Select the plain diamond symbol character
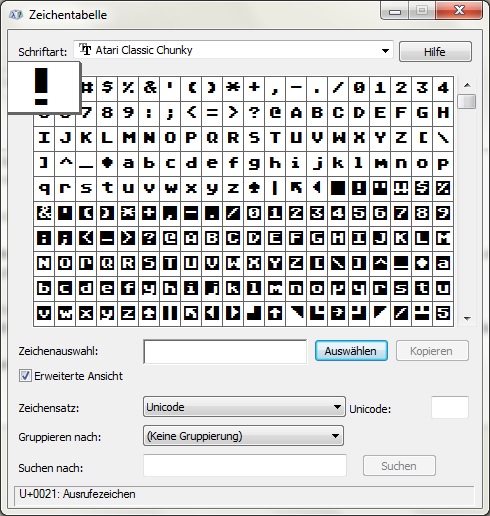 tap(107, 163)
